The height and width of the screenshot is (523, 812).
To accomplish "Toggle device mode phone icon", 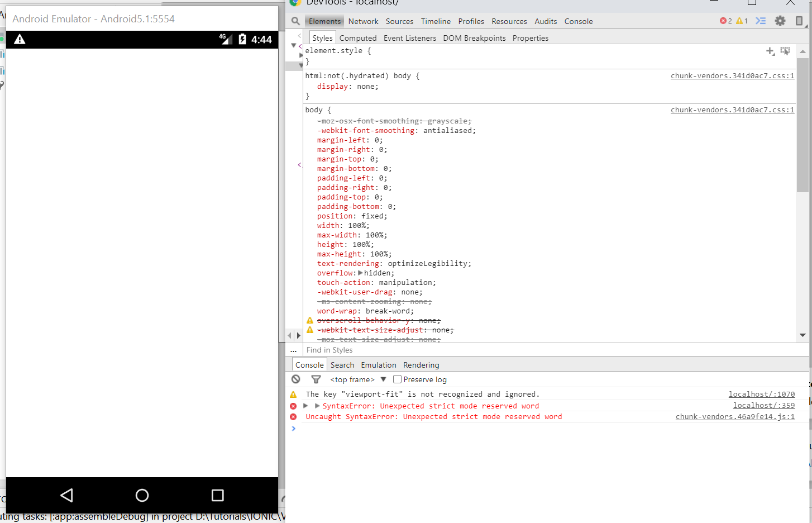I will [799, 21].
